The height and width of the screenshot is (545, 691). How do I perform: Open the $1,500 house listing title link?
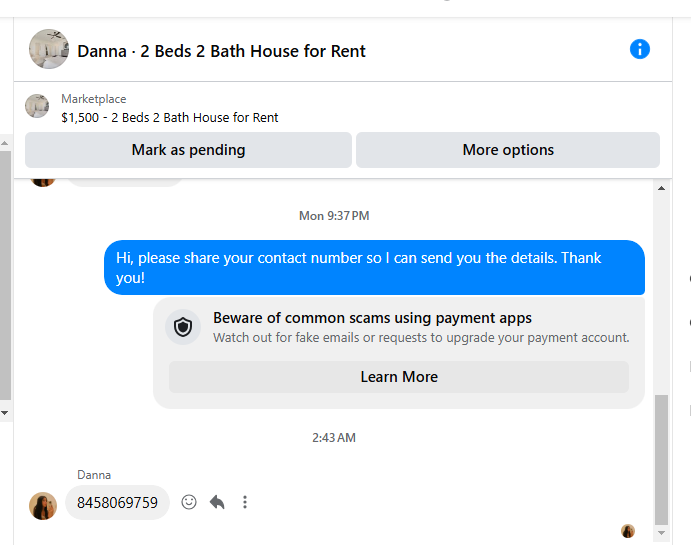click(170, 118)
